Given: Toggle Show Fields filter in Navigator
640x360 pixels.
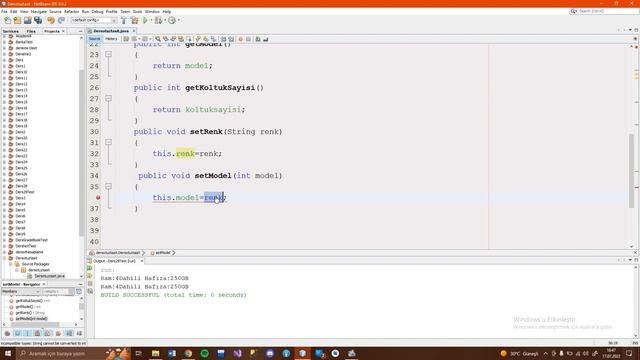Looking at the screenshot, I should tap(17, 334).
